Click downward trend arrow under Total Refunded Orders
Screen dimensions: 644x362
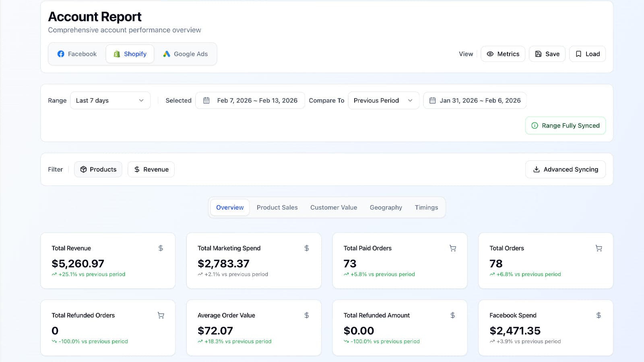click(x=54, y=341)
